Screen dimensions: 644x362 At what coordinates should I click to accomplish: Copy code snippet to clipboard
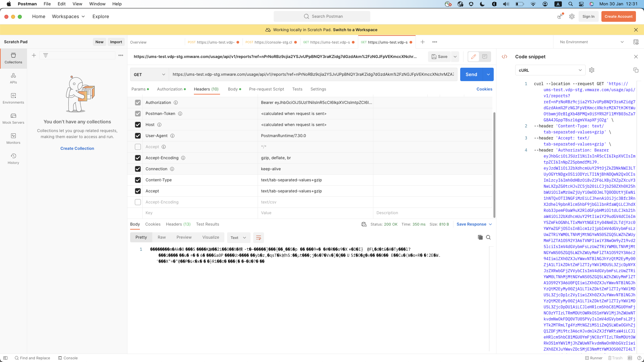(x=636, y=70)
